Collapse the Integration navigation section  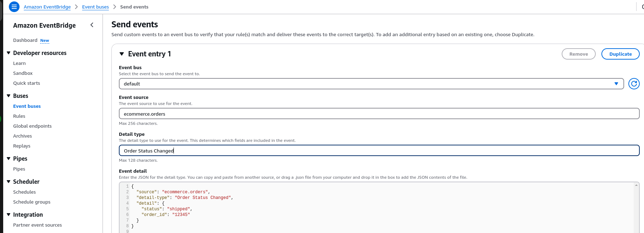(x=9, y=215)
